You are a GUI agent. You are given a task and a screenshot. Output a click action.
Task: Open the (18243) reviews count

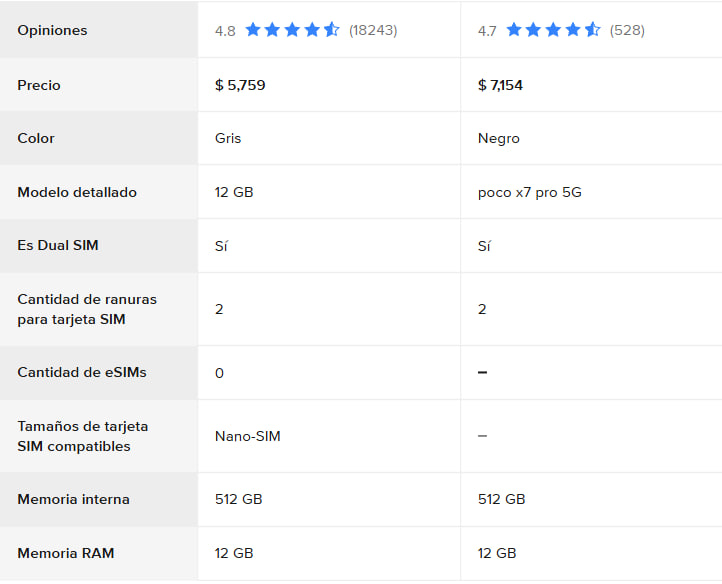click(x=373, y=30)
